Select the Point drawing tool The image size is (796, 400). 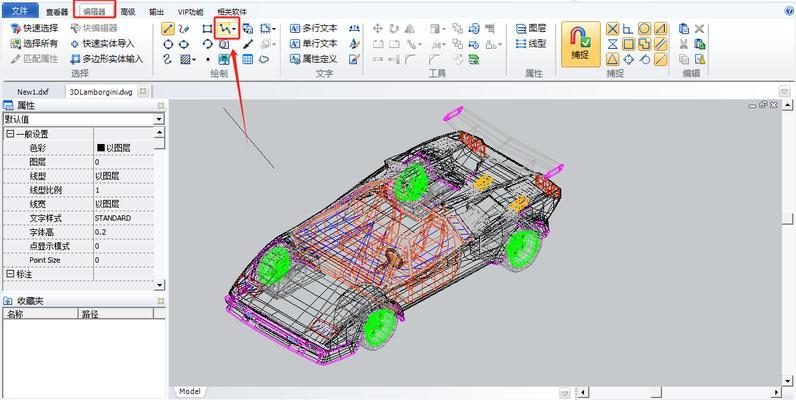[208, 59]
